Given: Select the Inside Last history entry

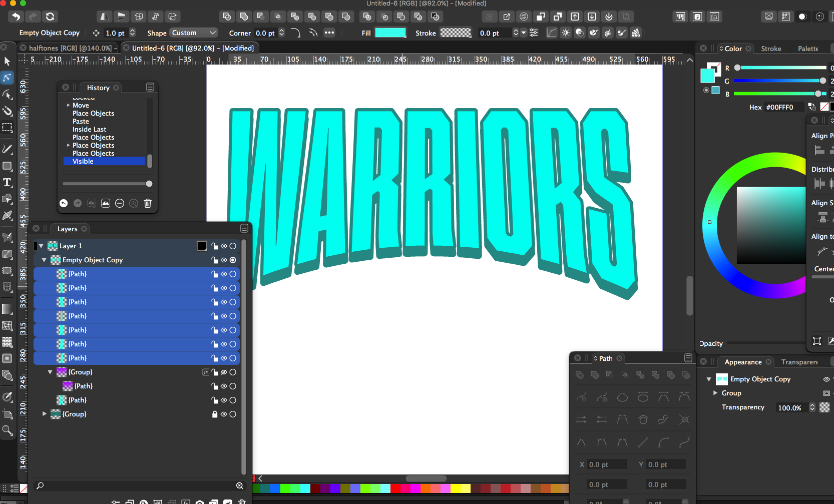Looking at the screenshot, I should click(89, 130).
